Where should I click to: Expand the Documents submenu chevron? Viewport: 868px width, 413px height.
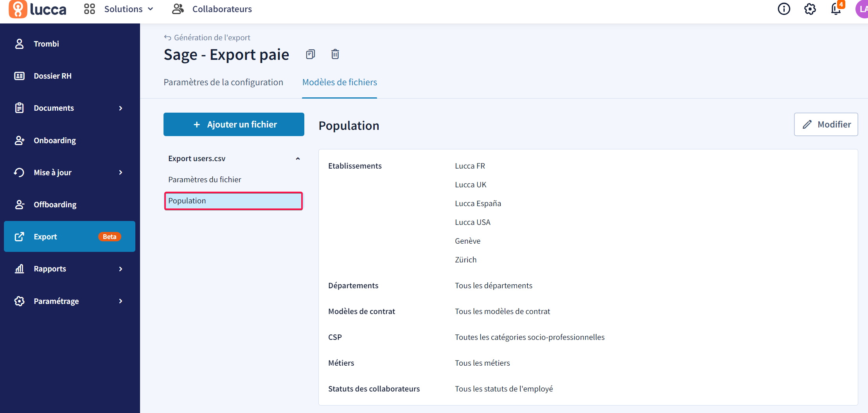121,108
